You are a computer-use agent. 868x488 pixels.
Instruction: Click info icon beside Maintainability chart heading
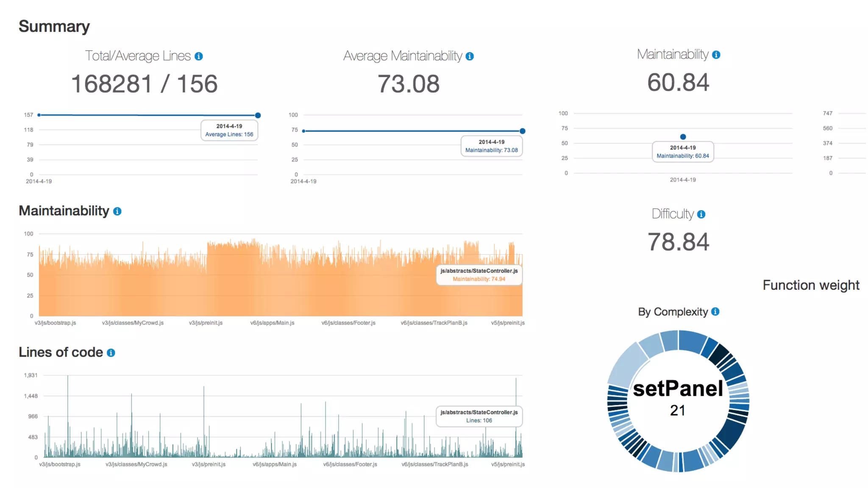coord(117,211)
